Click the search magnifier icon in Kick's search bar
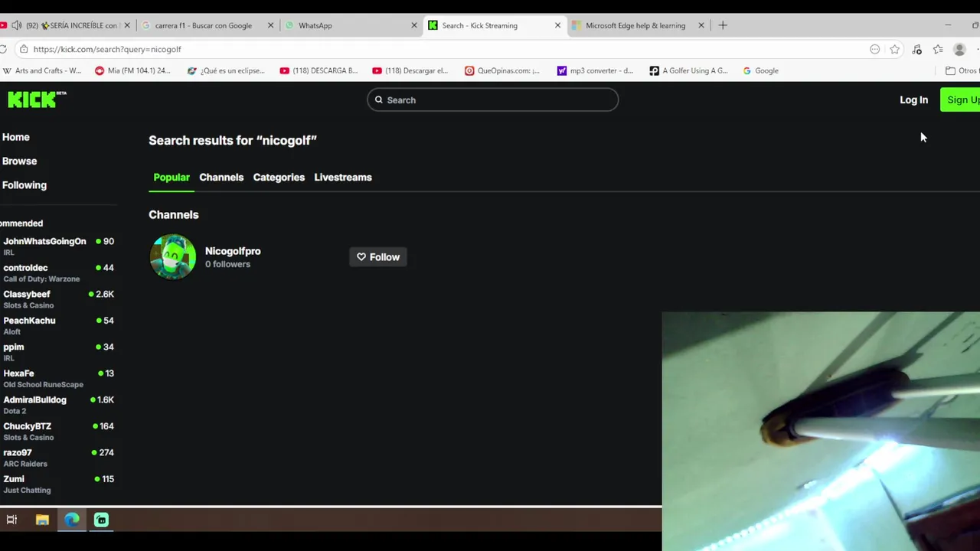The image size is (980, 551). (x=379, y=99)
